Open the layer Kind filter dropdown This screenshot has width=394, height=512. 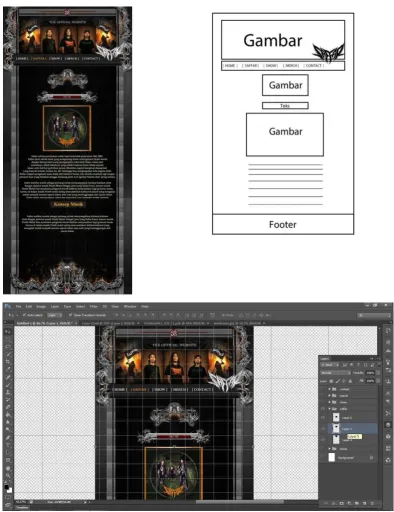click(x=330, y=365)
